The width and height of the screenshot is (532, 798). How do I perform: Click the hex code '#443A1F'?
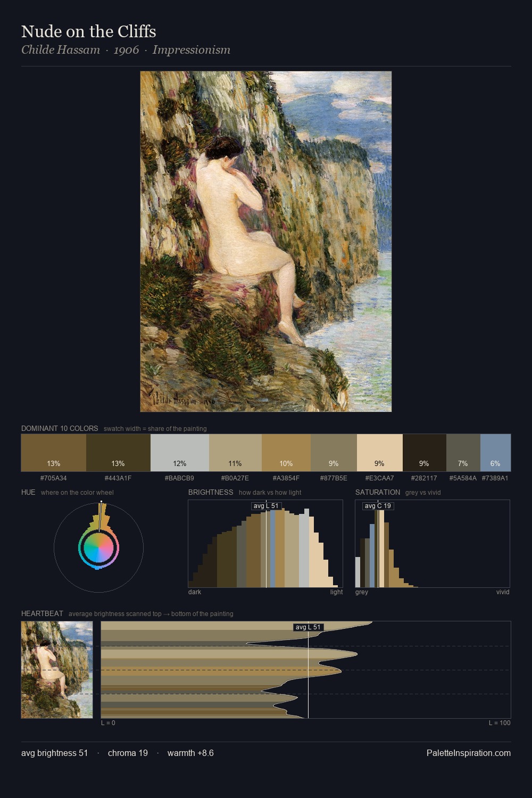(x=118, y=478)
